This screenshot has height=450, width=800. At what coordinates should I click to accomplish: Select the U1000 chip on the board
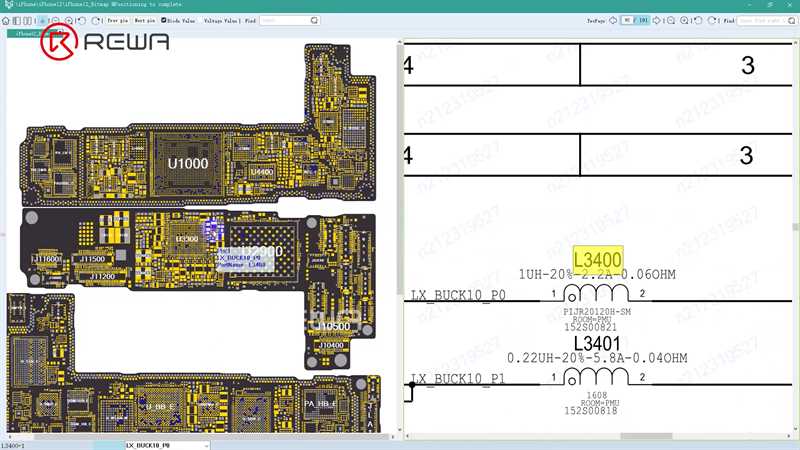[188, 164]
